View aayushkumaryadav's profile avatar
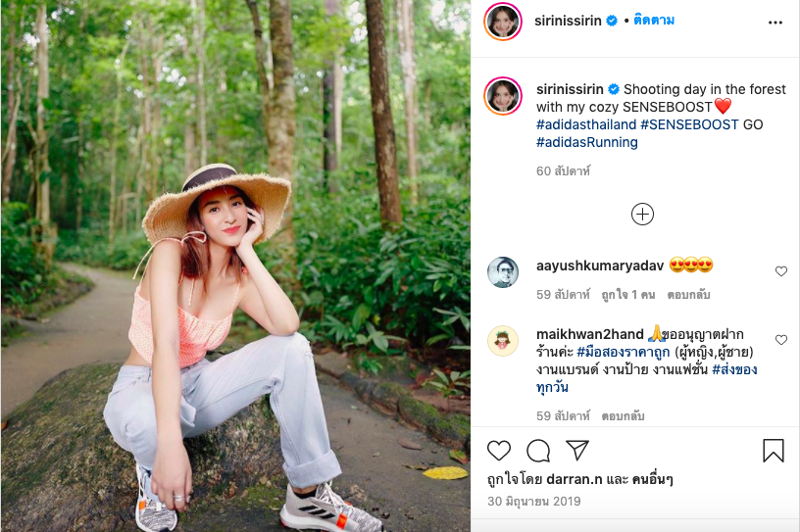 503,271
